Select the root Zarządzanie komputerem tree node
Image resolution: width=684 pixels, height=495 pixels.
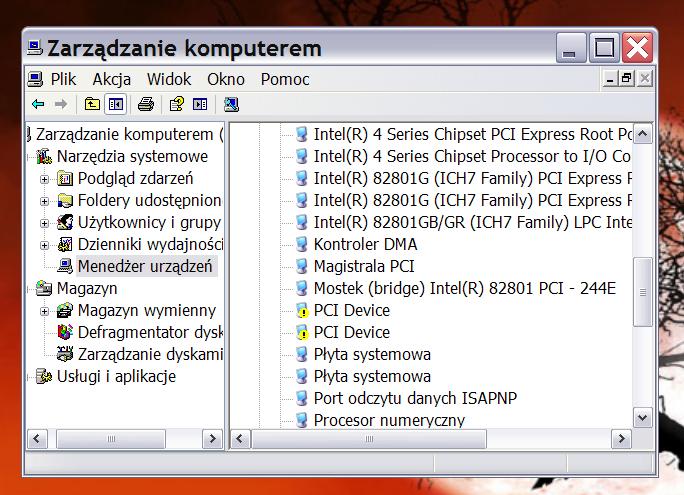click(129, 134)
